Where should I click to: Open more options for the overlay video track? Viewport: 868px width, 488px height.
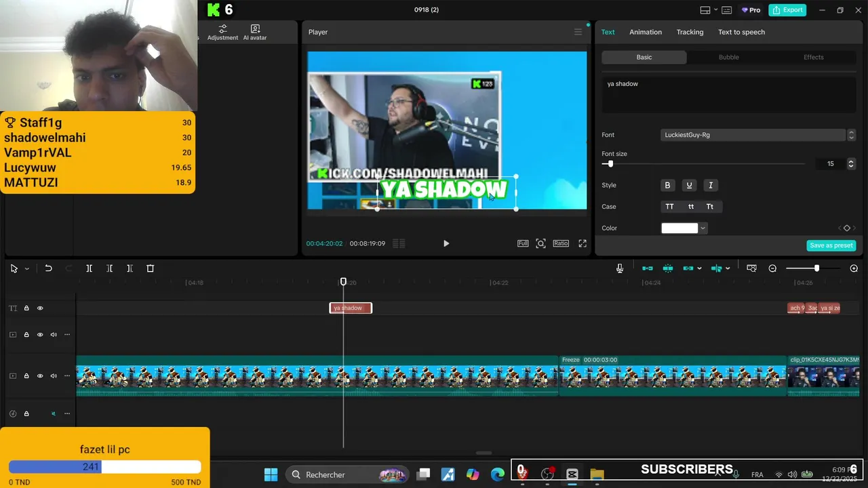67,335
